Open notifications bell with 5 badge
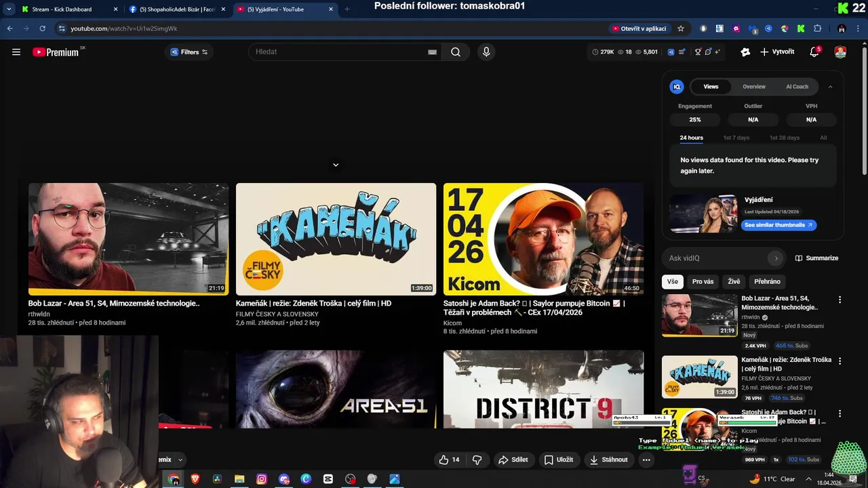This screenshot has height=488, width=868. 814,52
